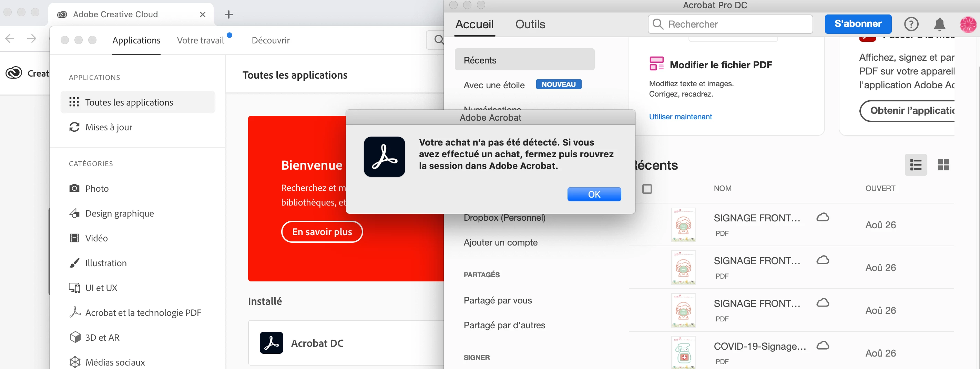980x369 pixels.
Task: Open the Acrobat help question mark icon
Action: coord(911,24)
